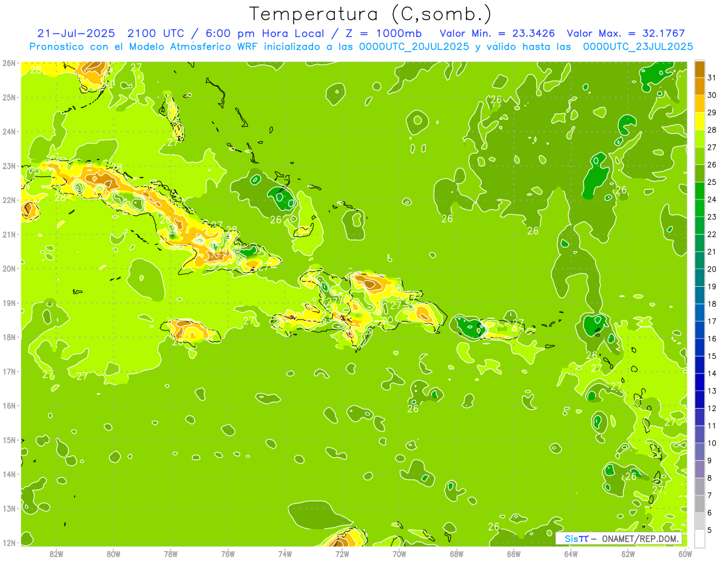Select the date text "21-Jul-2025"

pyautogui.click(x=77, y=33)
